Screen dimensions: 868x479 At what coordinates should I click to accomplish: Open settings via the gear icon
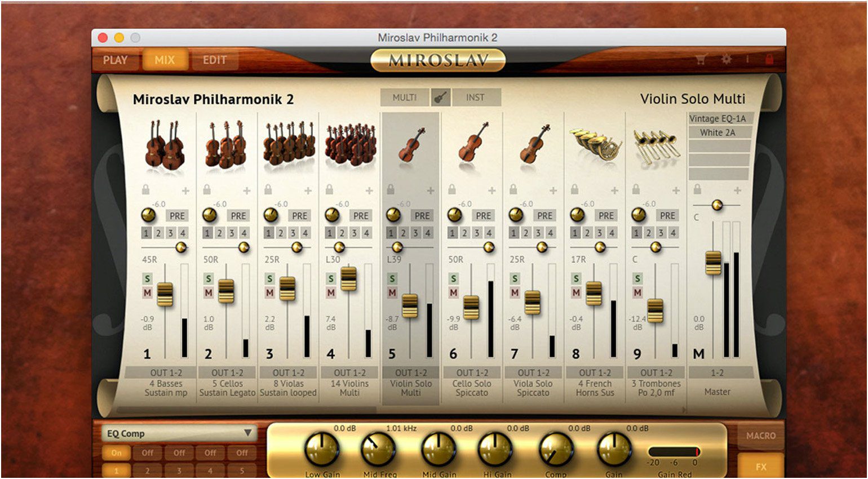tap(727, 59)
